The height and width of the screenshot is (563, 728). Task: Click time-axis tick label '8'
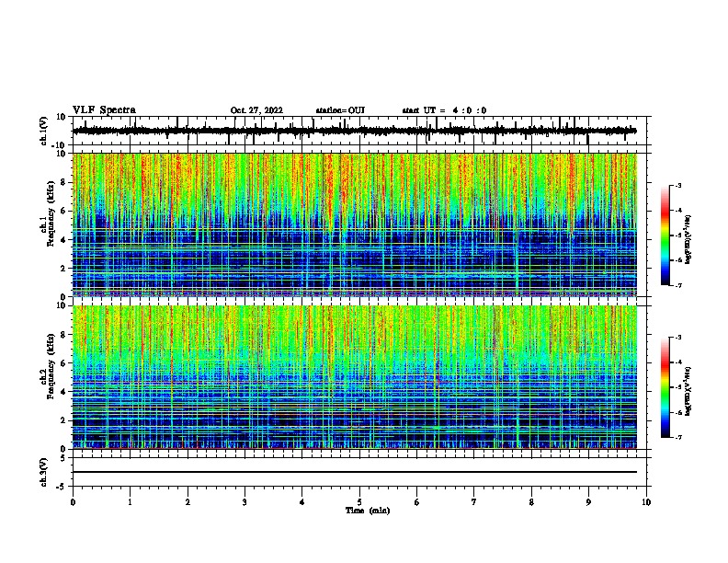tap(531, 502)
